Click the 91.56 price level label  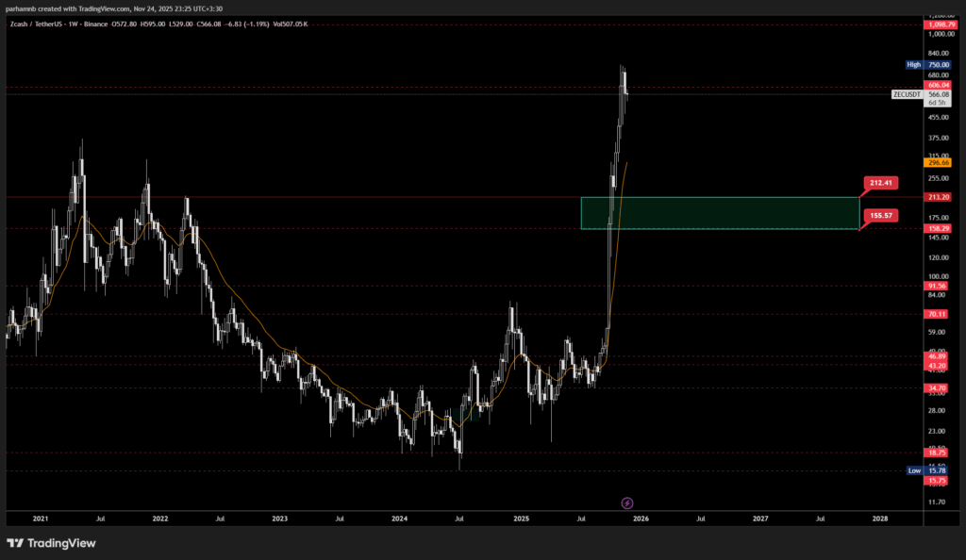(937, 286)
